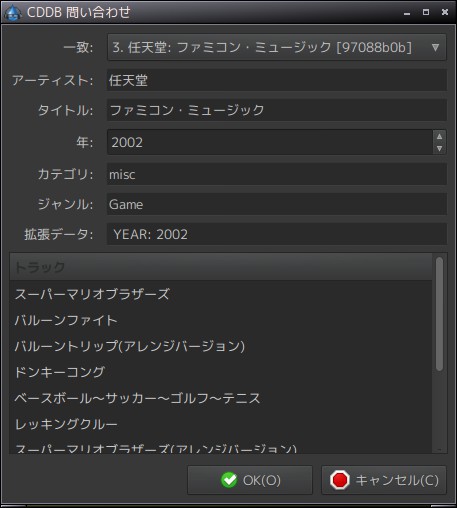This screenshot has height=508, width=457.
Task: Click the ジャンル field showing Game
Action: click(x=276, y=204)
